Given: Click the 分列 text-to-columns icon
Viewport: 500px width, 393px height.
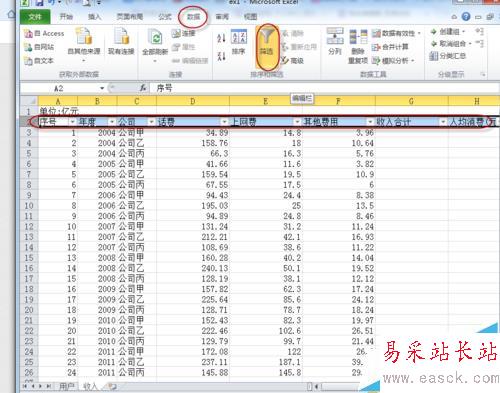Looking at the screenshot, I should pyautogui.click(x=335, y=42).
